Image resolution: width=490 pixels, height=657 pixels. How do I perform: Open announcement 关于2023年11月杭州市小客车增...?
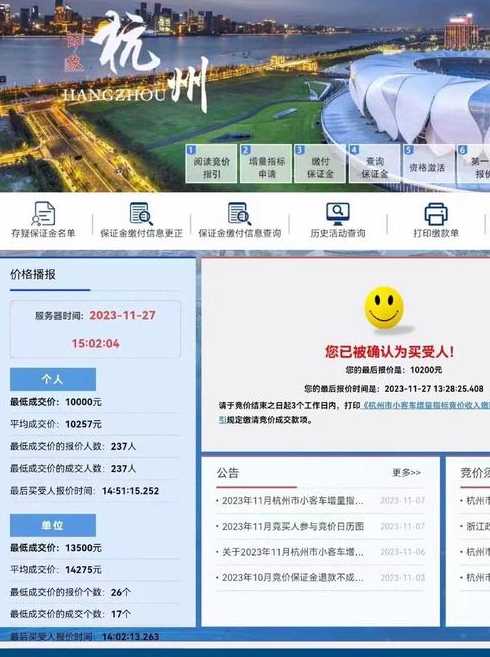[x=293, y=552]
